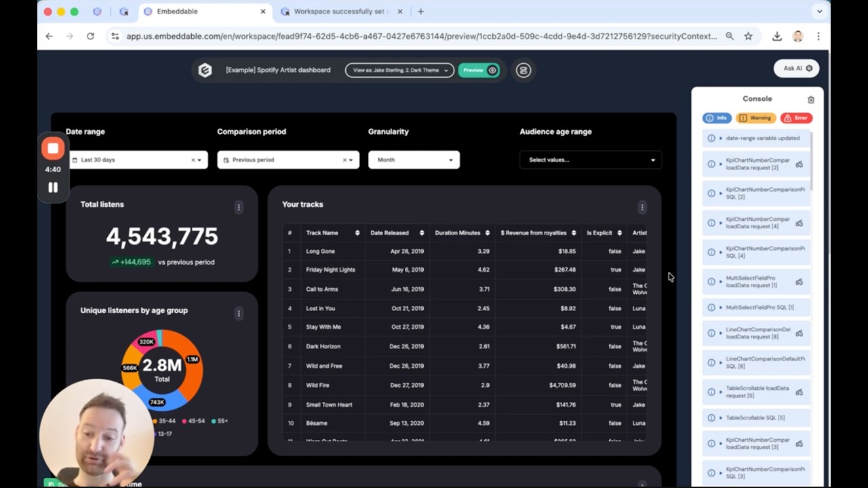Open the Audience age range select
Image resolution: width=868 pixels, height=488 pixels.
click(591, 160)
